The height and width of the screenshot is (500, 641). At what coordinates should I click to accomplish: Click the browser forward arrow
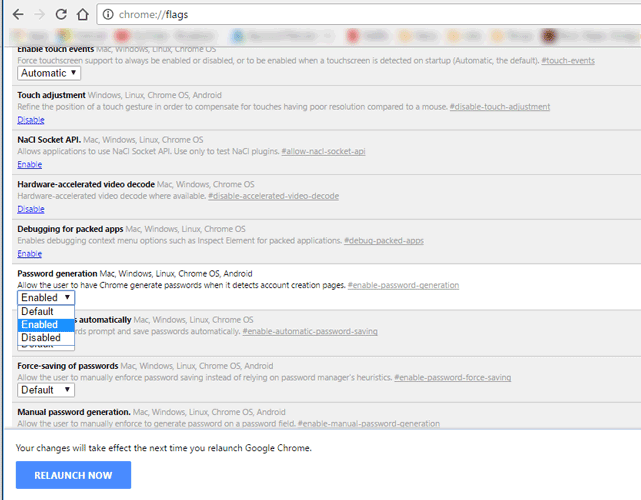[39, 15]
